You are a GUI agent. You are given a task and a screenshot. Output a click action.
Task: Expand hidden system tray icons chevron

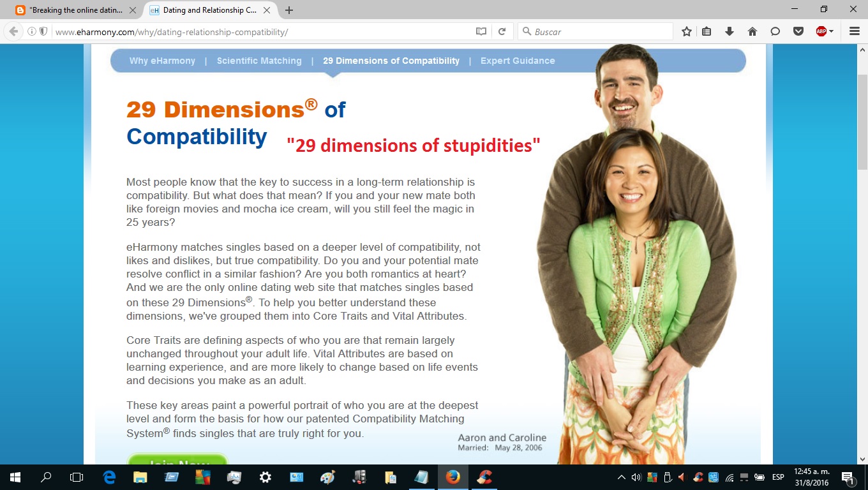pos(621,477)
